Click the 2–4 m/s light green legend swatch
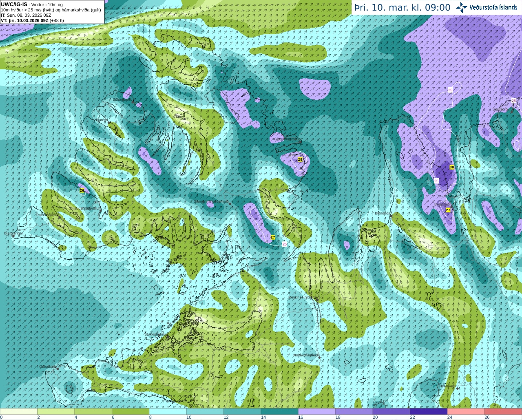This screenshot has width=522, height=420. tap(56, 411)
